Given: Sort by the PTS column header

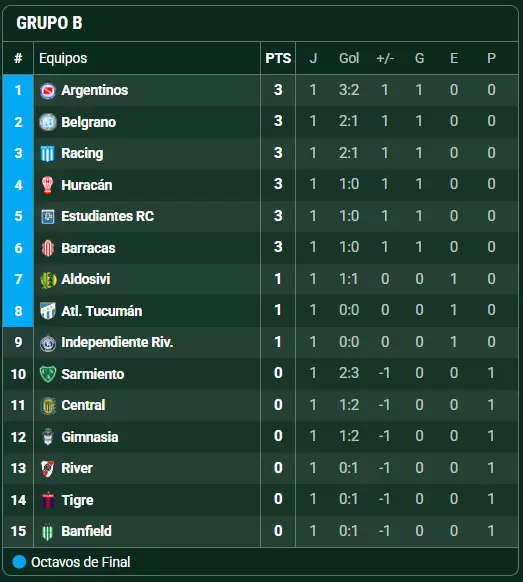Looking at the screenshot, I should (278, 58).
